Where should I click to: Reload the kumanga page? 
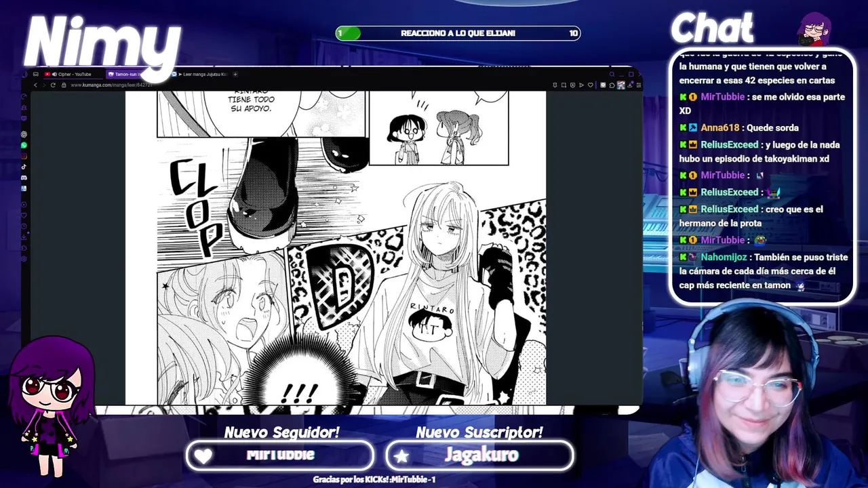click(x=53, y=85)
